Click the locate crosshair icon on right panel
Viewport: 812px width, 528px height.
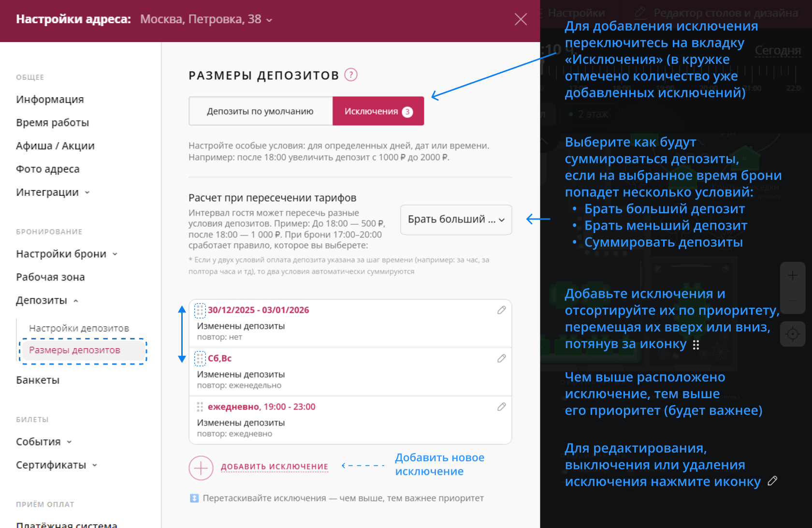coord(793,334)
